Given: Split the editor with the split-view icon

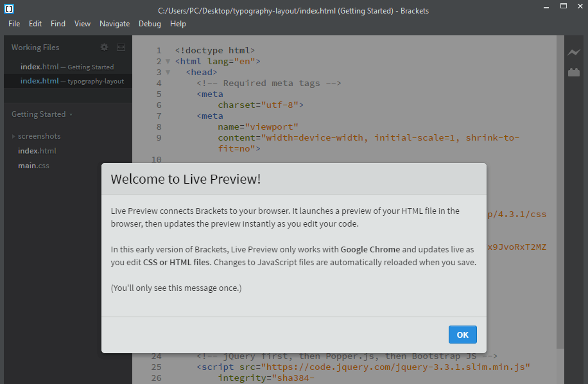Looking at the screenshot, I should coord(121,48).
